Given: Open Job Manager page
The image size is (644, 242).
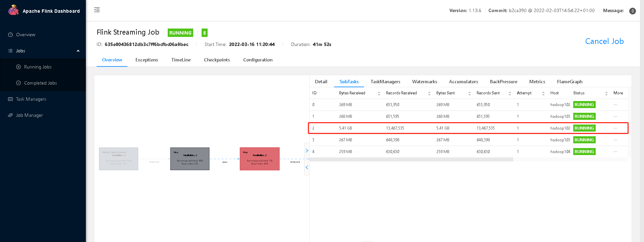Looking at the screenshot, I should [x=30, y=115].
